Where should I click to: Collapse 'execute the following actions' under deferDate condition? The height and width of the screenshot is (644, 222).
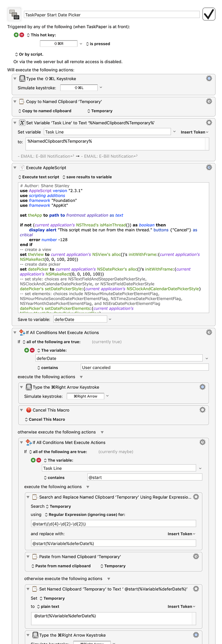point(81,377)
